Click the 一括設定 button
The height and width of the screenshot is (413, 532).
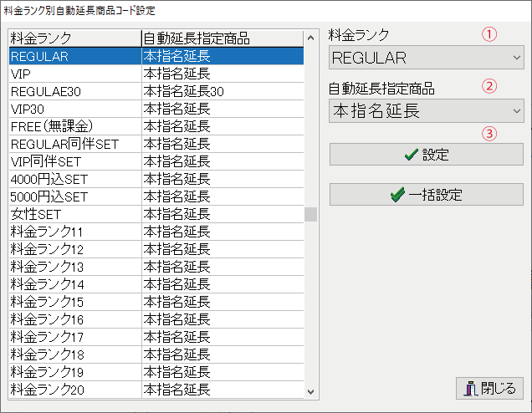click(426, 194)
